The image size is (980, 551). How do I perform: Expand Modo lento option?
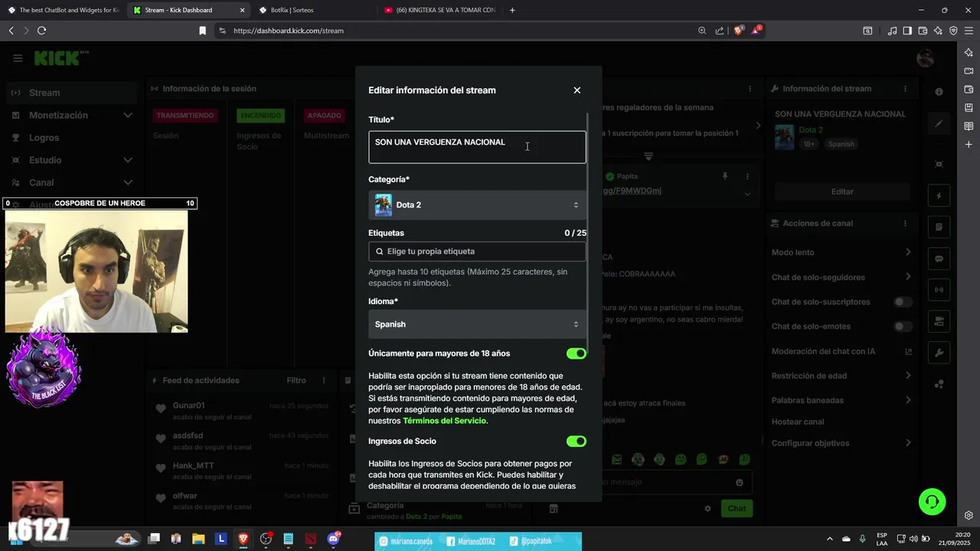(841, 253)
